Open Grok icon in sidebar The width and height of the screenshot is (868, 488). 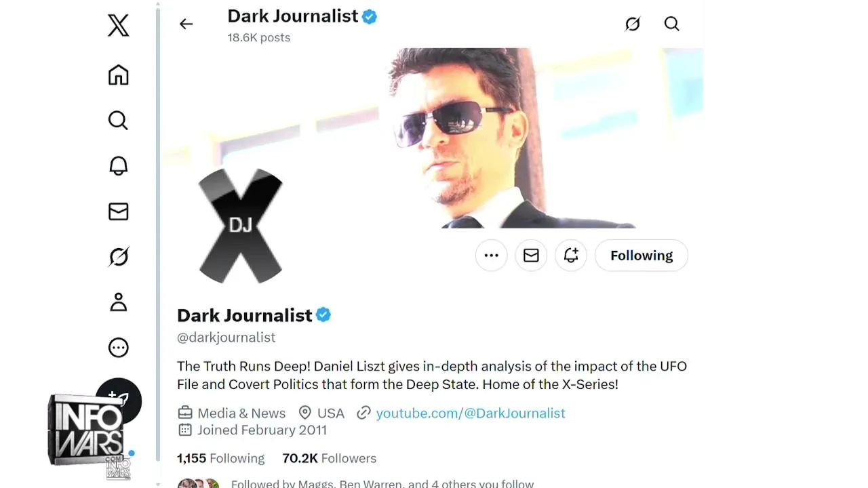point(118,257)
